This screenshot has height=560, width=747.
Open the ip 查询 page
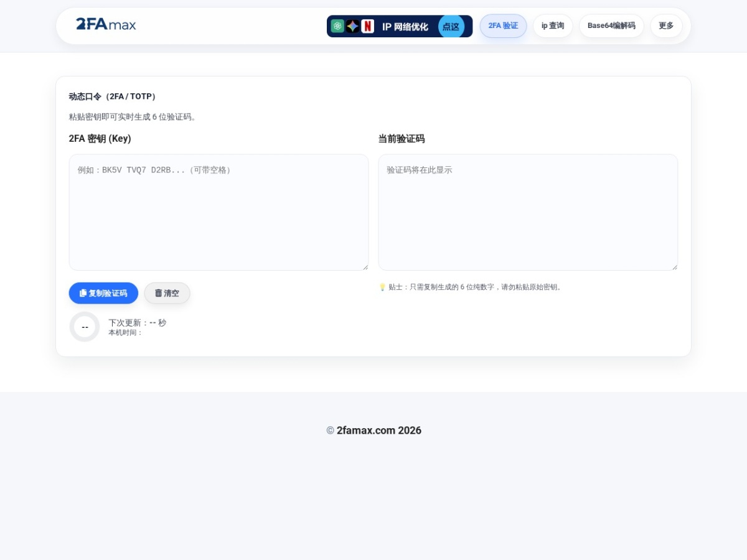(553, 26)
